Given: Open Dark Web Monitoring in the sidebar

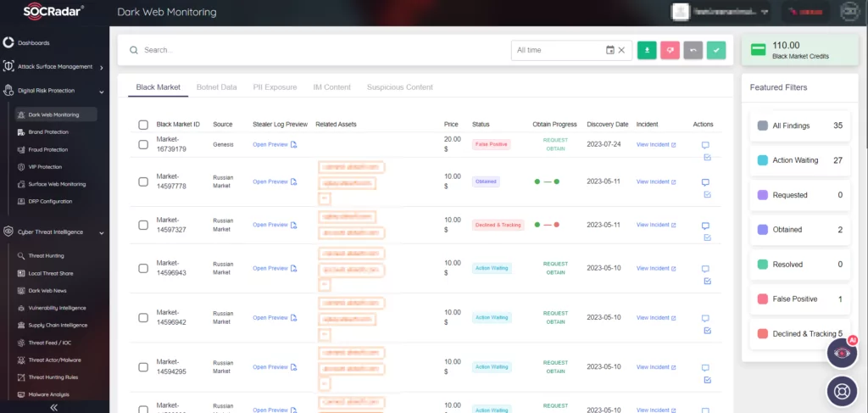Looking at the screenshot, I should point(54,114).
